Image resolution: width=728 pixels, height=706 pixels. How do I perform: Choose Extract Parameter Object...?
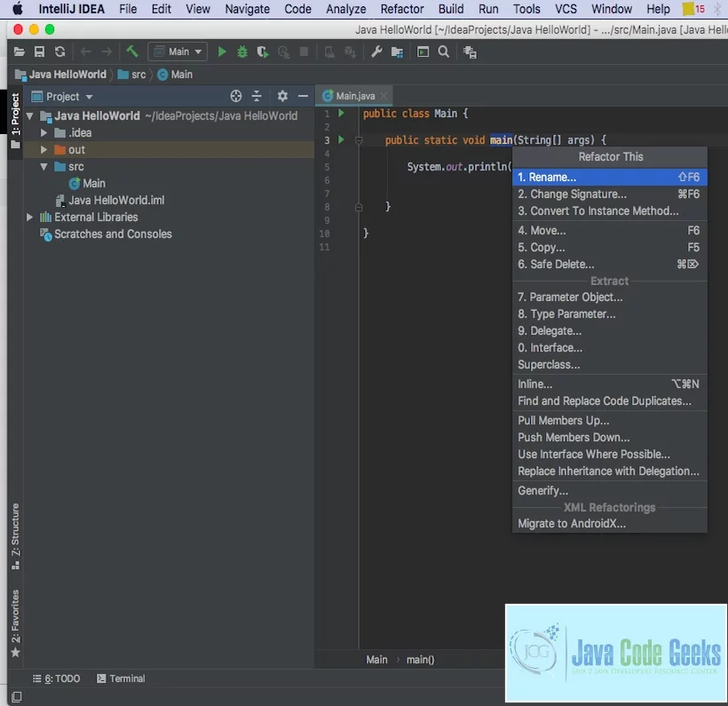609,297
